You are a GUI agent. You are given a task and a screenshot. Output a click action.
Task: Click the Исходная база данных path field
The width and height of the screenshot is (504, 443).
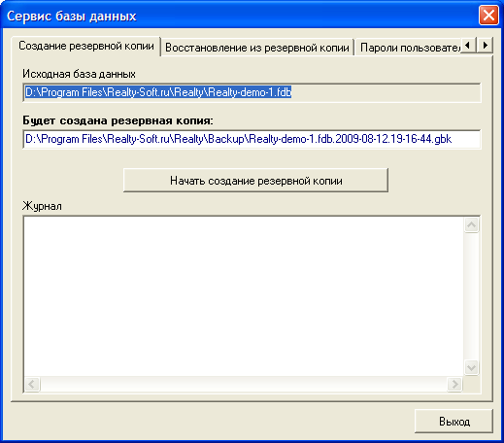click(x=252, y=92)
